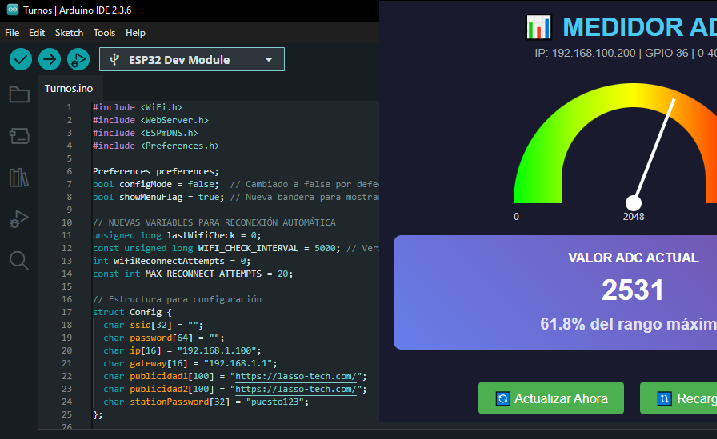
Task: Click the WIFI_CHECK_INTERVAL = 5000 line
Action: pos(236,248)
